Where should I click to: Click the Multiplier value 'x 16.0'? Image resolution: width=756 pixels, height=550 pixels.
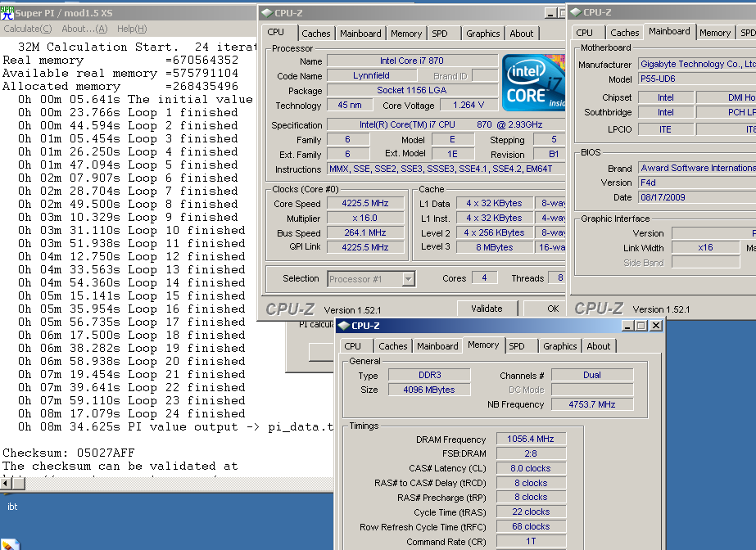[x=365, y=219]
